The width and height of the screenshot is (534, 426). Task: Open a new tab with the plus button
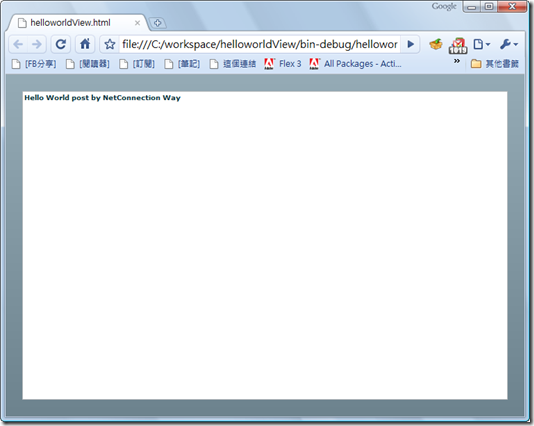(157, 23)
